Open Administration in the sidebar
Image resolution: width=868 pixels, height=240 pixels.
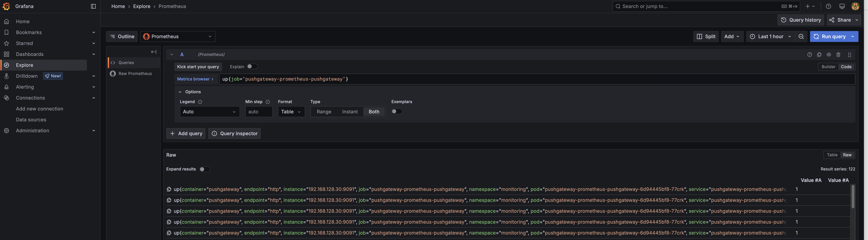click(x=32, y=130)
